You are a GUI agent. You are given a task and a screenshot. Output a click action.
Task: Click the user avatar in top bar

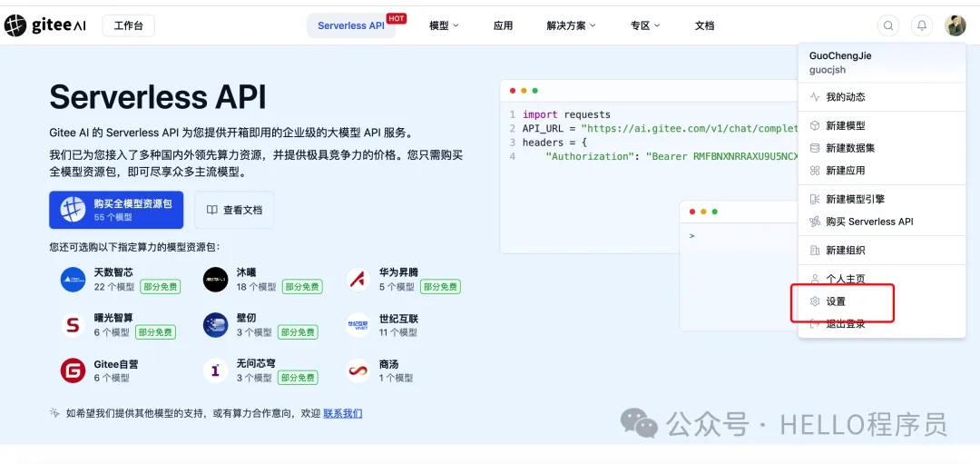[x=955, y=25]
